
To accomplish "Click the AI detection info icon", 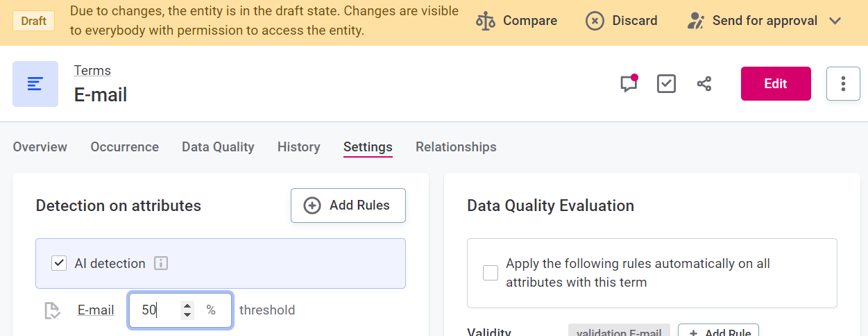I will tap(161, 264).
